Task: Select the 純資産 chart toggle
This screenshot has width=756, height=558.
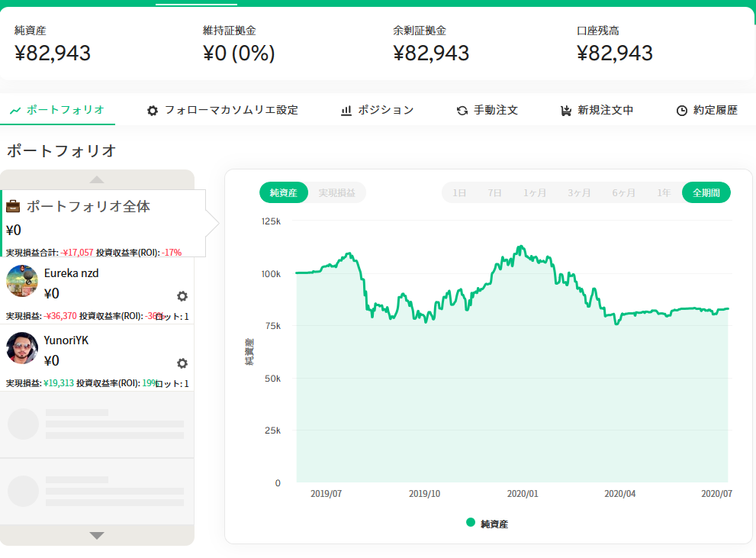Action: [x=284, y=193]
